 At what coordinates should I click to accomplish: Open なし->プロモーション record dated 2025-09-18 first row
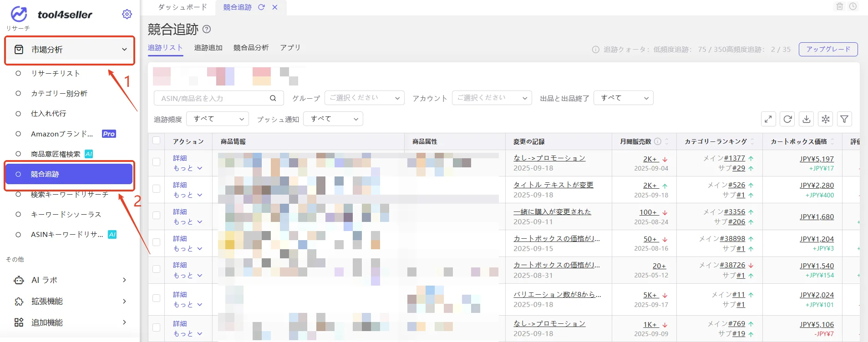click(549, 158)
